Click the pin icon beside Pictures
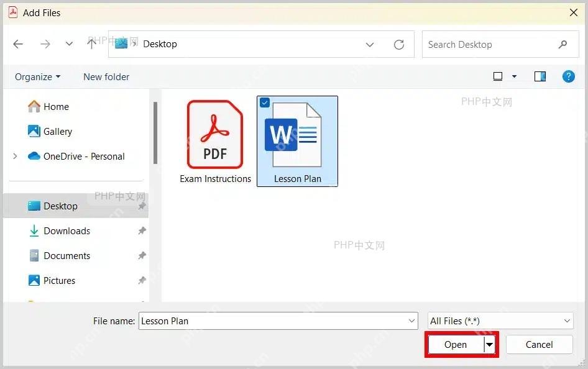 [x=142, y=280]
